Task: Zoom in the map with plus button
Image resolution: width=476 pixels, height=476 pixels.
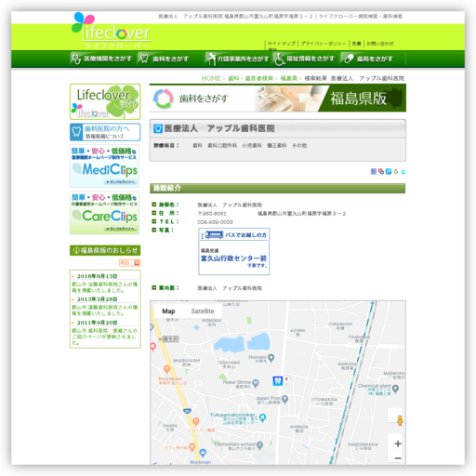Action: [398, 443]
